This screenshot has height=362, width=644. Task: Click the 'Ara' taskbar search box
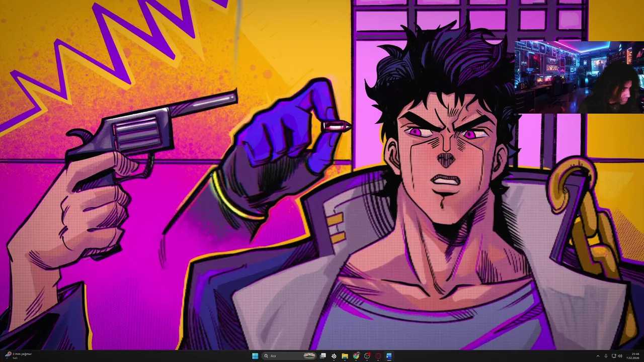point(289,356)
